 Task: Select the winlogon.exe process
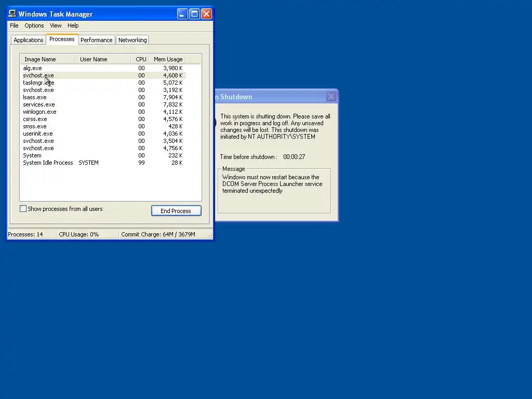(103, 112)
